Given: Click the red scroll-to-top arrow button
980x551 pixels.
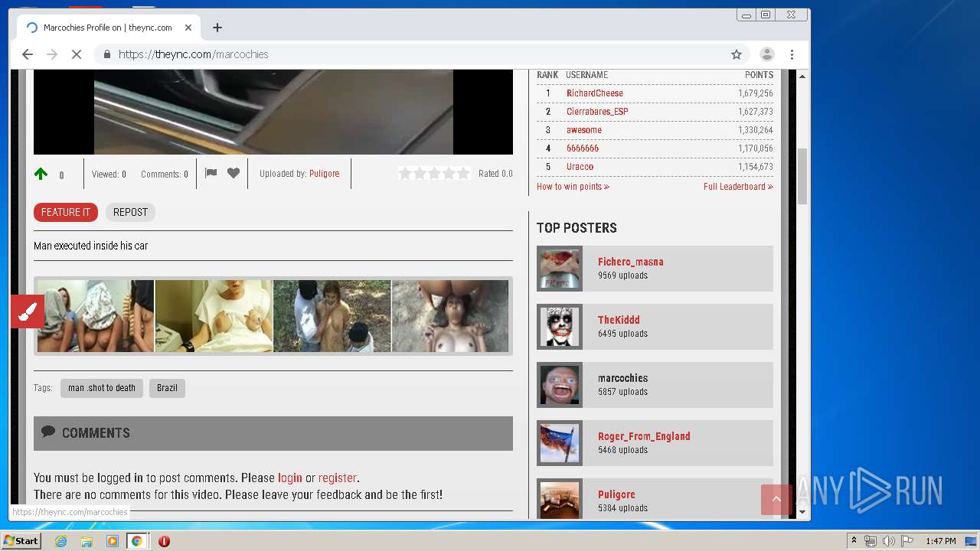Looking at the screenshot, I should pos(776,499).
